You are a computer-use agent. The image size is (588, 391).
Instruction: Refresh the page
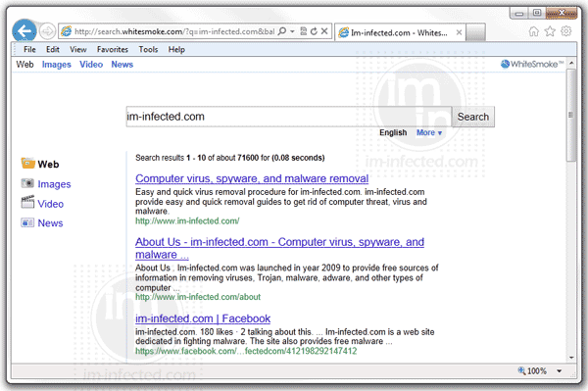[314, 31]
